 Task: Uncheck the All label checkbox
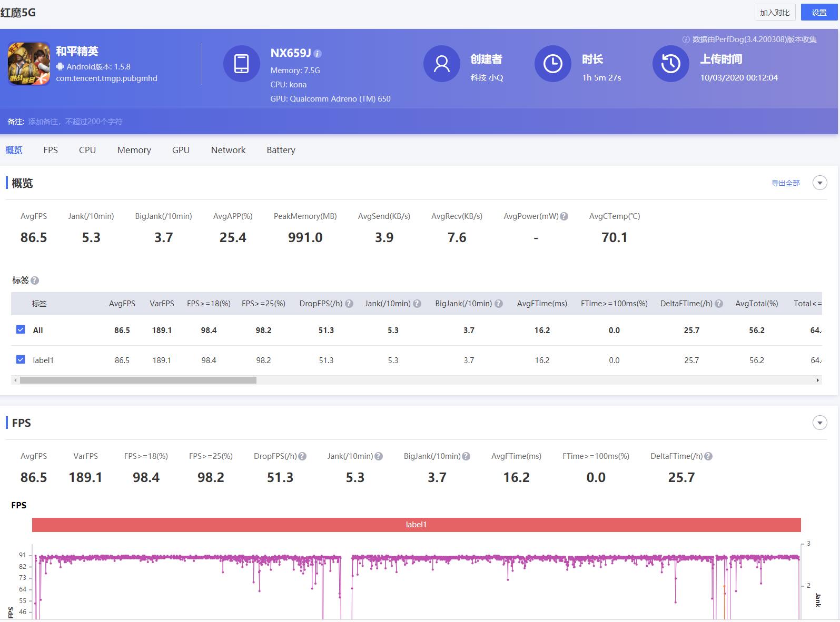[x=21, y=330]
